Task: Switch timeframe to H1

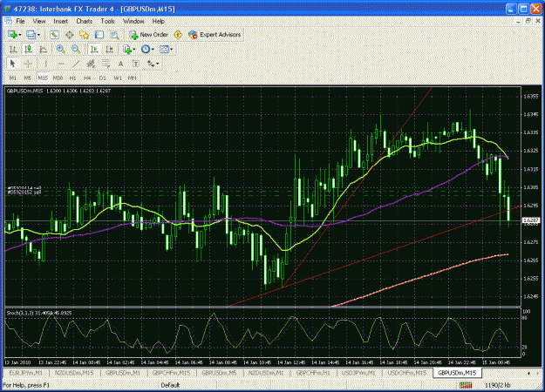Action: (72, 78)
